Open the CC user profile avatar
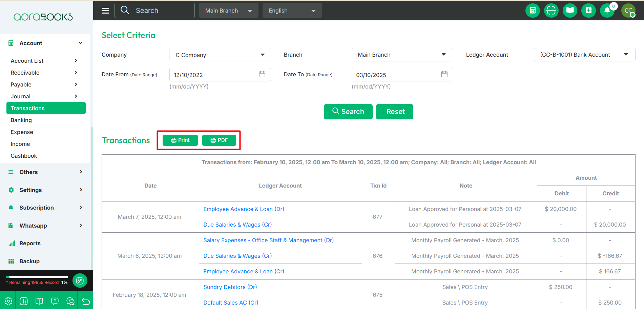The width and height of the screenshot is (644, 309). click(x=628, y=11)
